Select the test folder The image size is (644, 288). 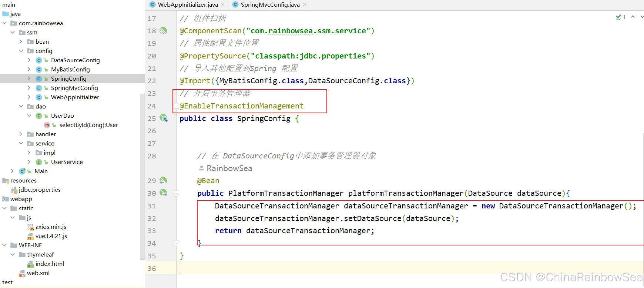point(7,282)
